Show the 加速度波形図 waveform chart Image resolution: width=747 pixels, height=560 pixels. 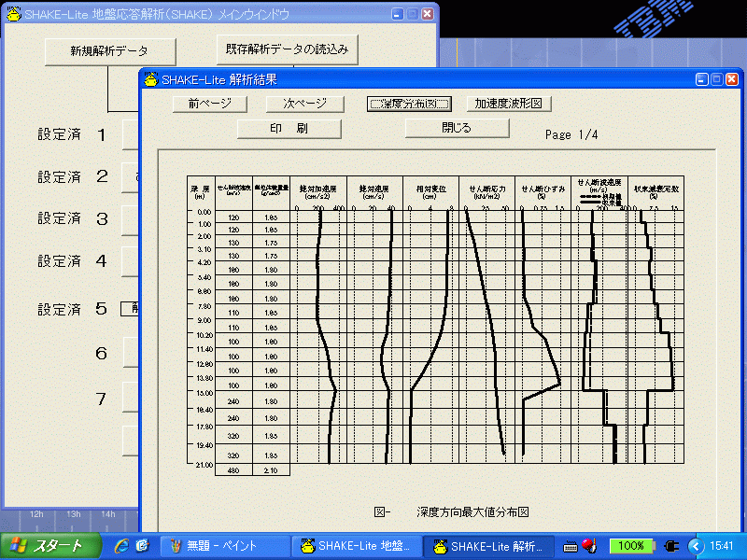coord(508,104)
